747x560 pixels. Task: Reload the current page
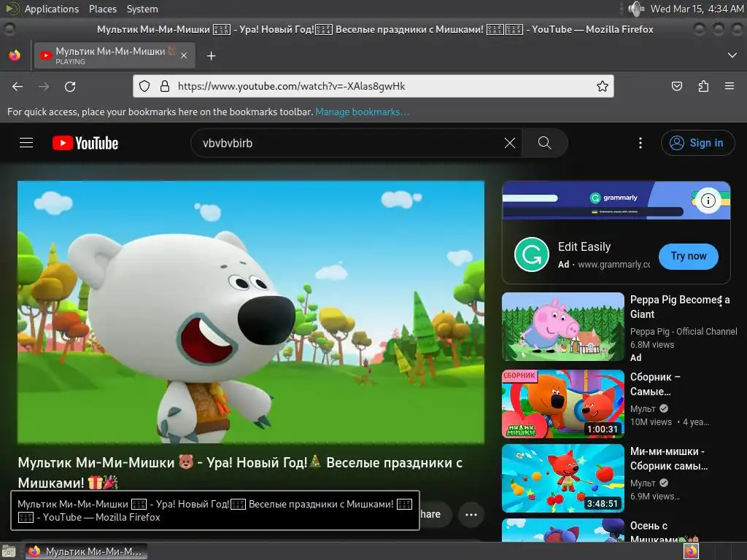[x=70, y=86]
